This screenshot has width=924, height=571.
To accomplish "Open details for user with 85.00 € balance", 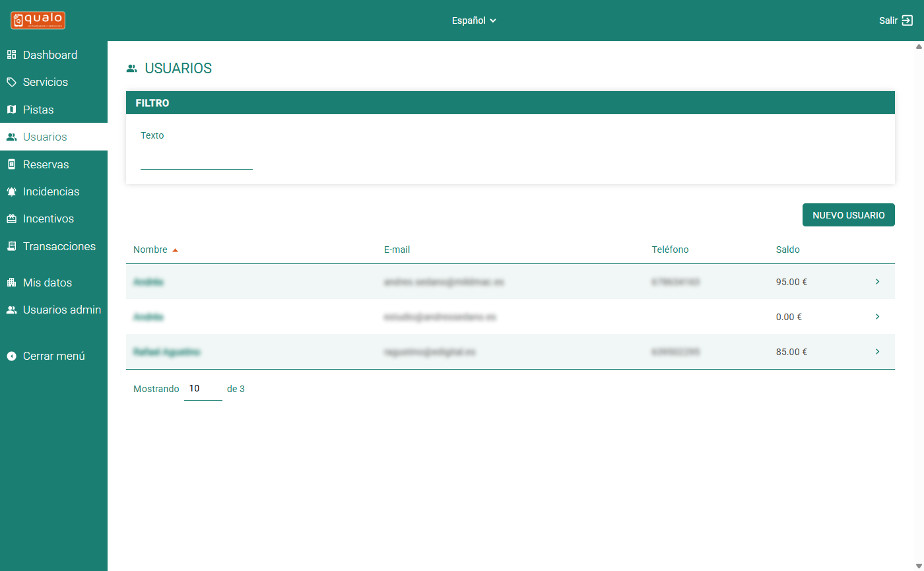I will (x=877, y=352).
